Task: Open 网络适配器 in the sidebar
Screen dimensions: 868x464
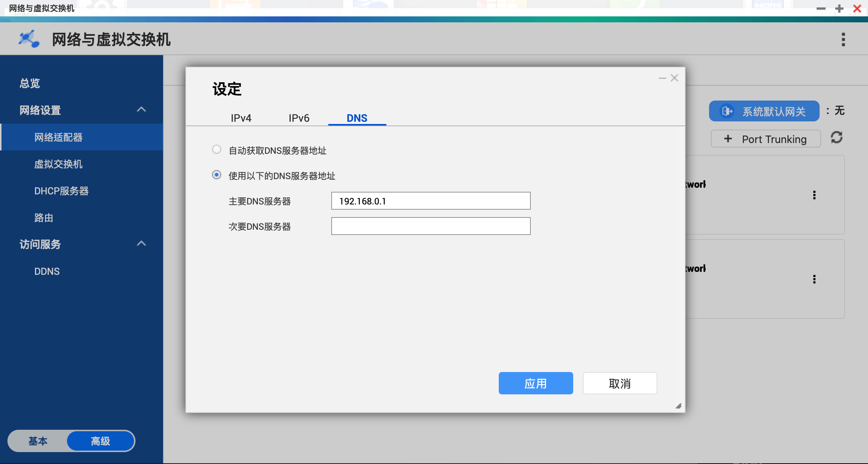Action: [82, 137]
